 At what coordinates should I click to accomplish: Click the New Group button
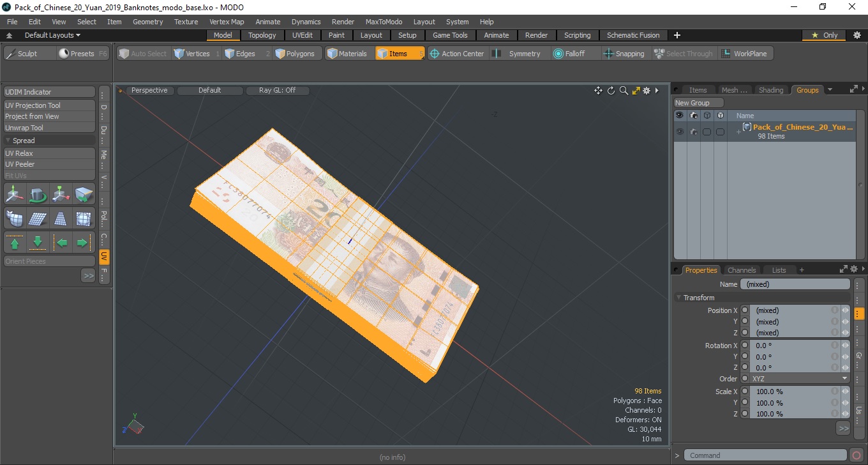[699, 103]
